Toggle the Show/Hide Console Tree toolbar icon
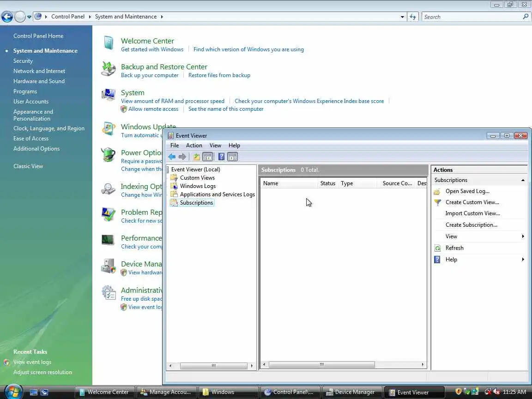 tap(207, 157)
